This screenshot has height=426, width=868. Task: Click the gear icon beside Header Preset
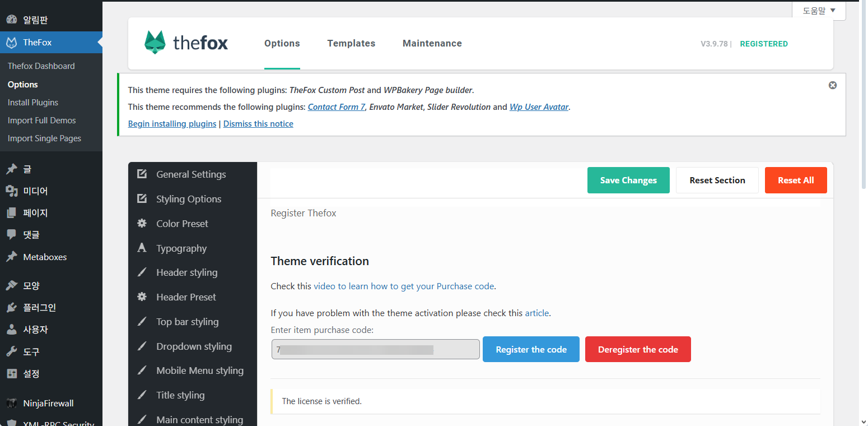point(142,297)
